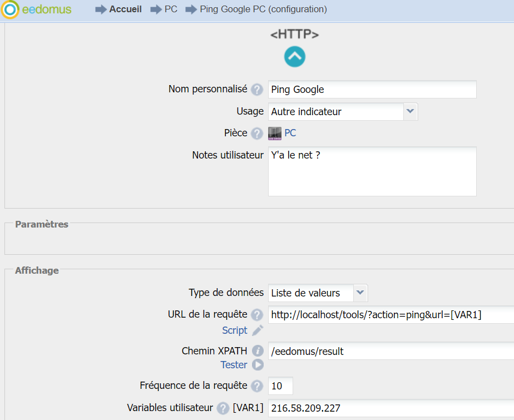Click the eedomus logo icon
514x420 pixels.
pos(10,9)
